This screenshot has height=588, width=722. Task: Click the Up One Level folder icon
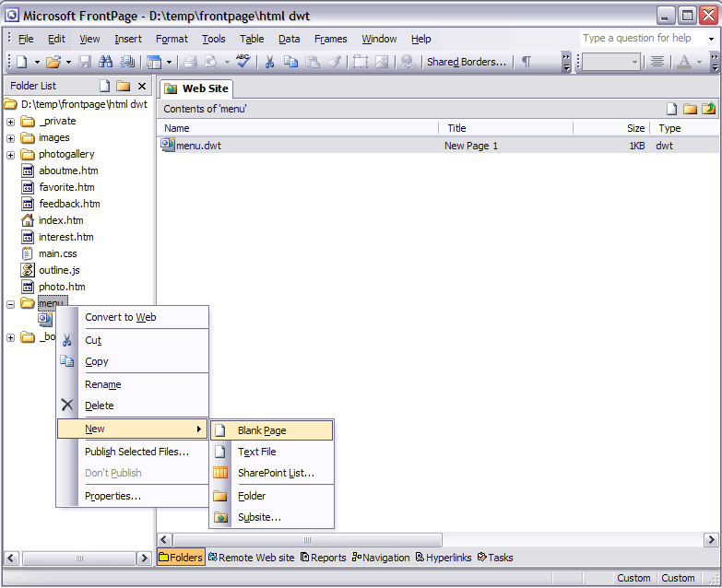point(709,109)
